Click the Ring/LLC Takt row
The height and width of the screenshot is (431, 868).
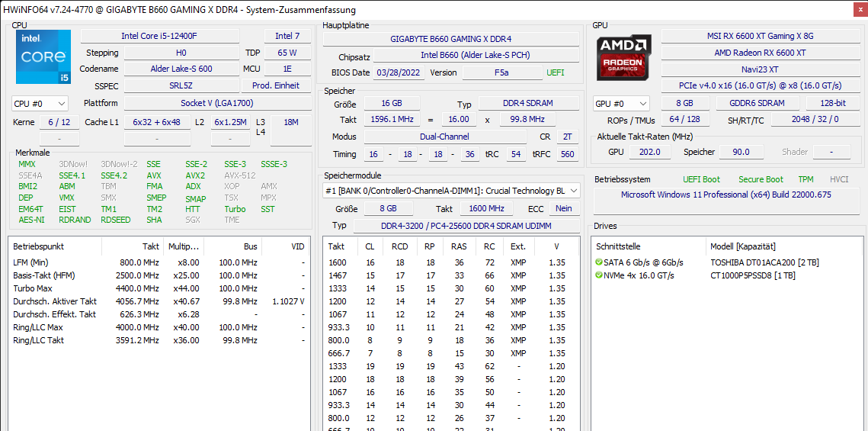tap(159, 340)
